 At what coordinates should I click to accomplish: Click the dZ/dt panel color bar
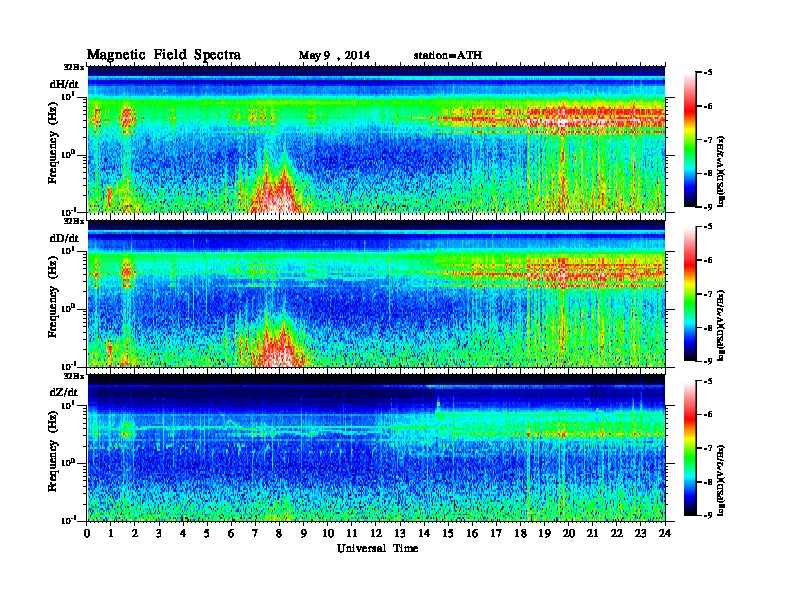click(690, 448)
